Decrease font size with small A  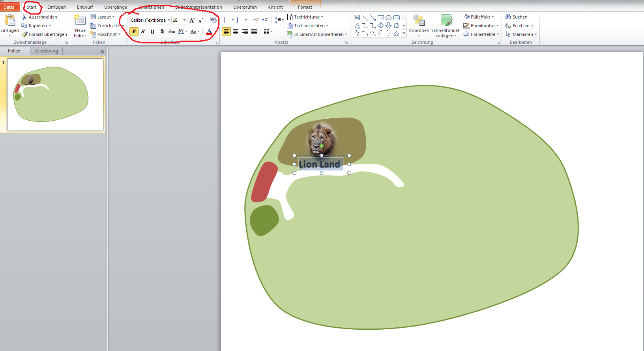[201, 20]
